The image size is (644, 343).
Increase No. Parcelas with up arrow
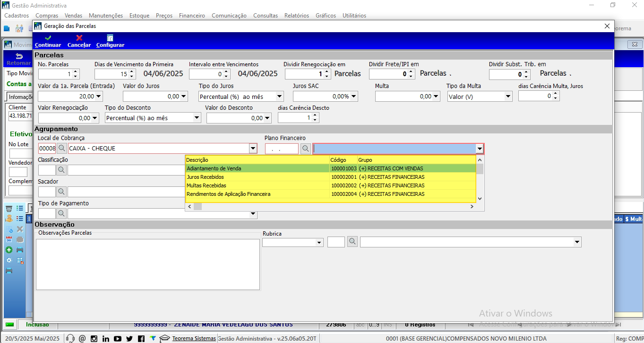(x=76, y=72)
